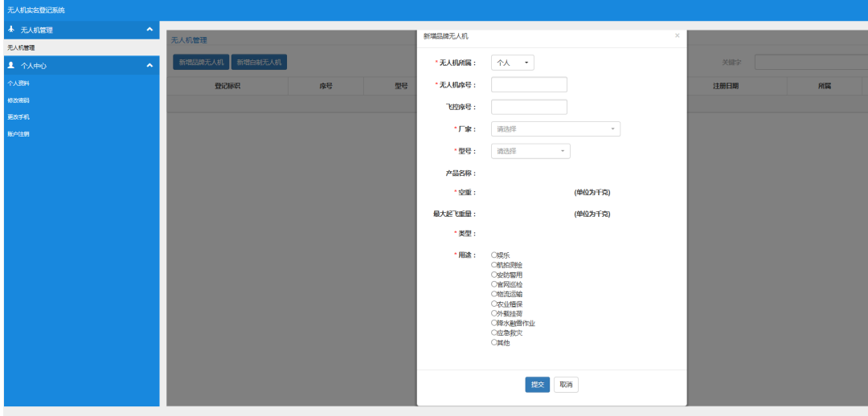
Task: Focus the 飞控序号 text box
Action: (529, 107)
